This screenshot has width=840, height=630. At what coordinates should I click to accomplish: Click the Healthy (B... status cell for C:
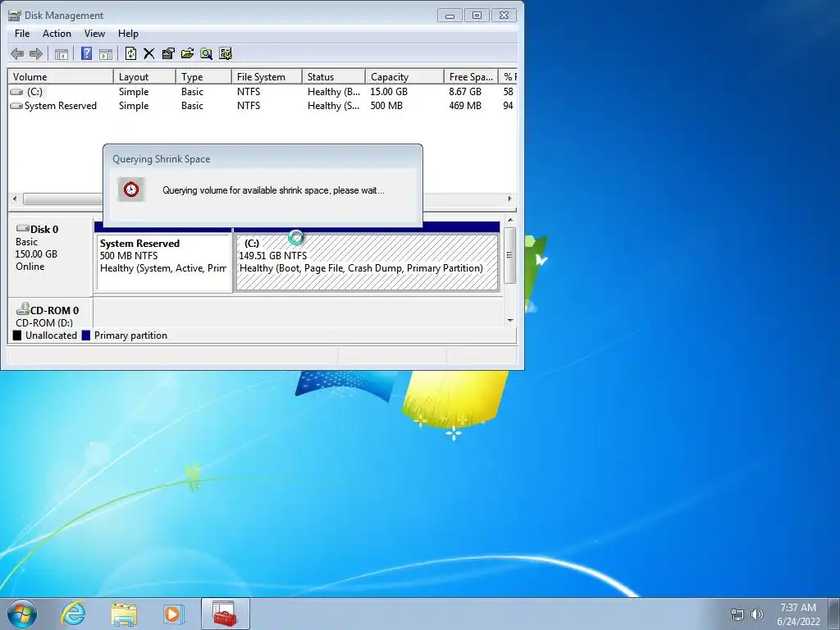pos(334,92)
